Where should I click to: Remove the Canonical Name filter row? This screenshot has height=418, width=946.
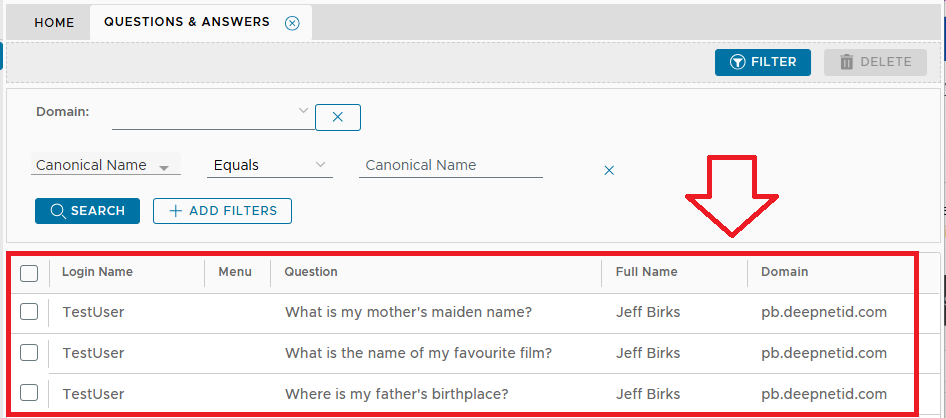click(x=609, y=170)
